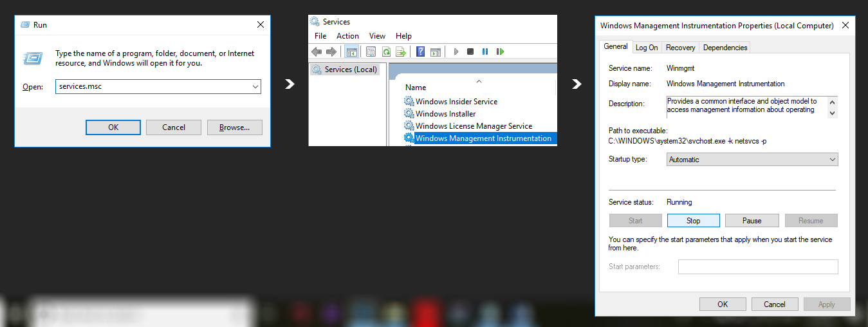
Task: Open the Action menu in Services
Action: (x=347, y=36)
